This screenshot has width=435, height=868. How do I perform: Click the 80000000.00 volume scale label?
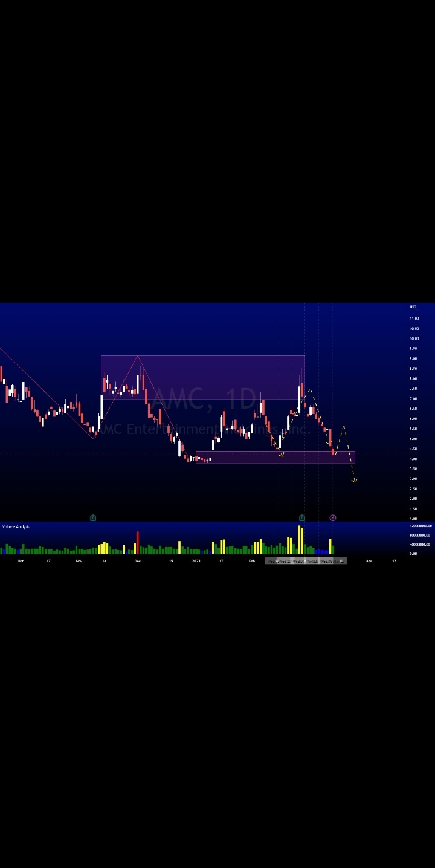coord(419,536)
